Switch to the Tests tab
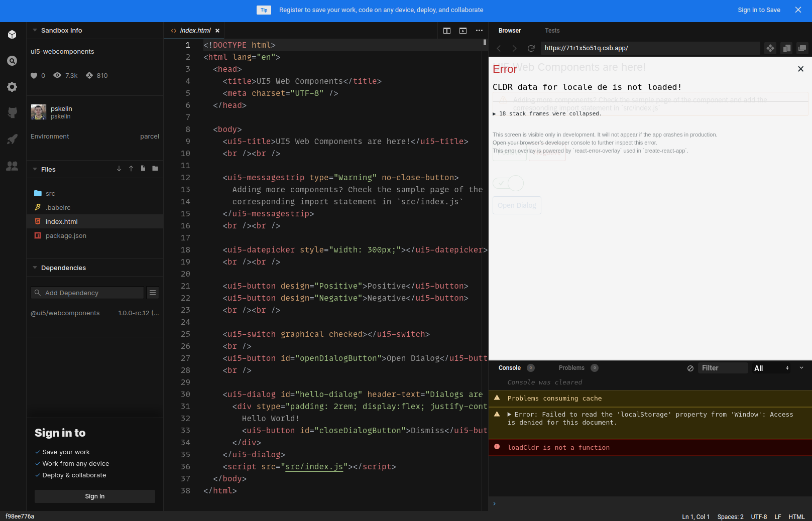812x521 pixels. pos(552,31)
